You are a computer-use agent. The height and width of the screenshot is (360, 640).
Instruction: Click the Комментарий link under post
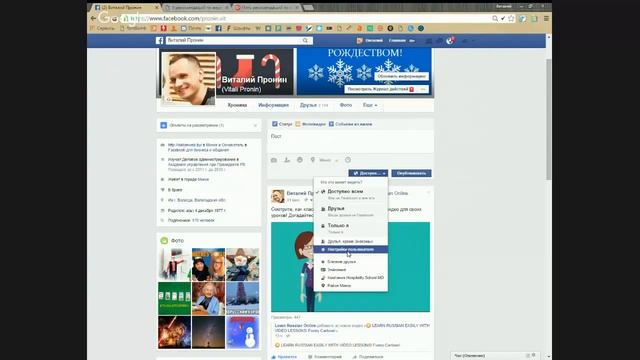pyautogui.click(x=325, y=357)
